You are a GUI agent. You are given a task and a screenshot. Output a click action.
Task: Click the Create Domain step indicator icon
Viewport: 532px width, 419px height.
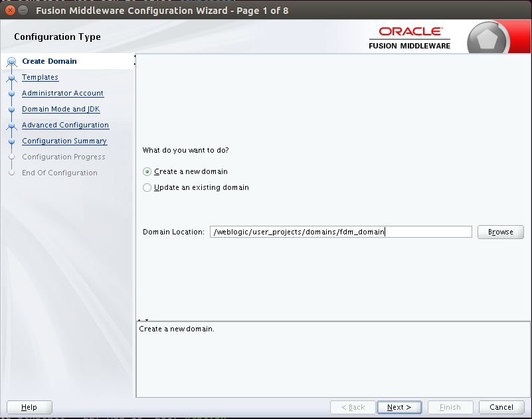(x=11, y=60)
